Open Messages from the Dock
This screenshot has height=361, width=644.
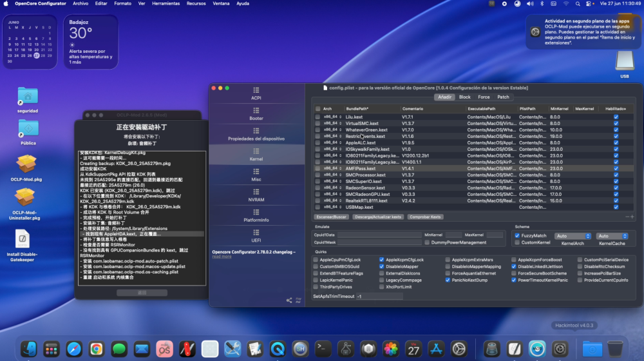point(119,349)
